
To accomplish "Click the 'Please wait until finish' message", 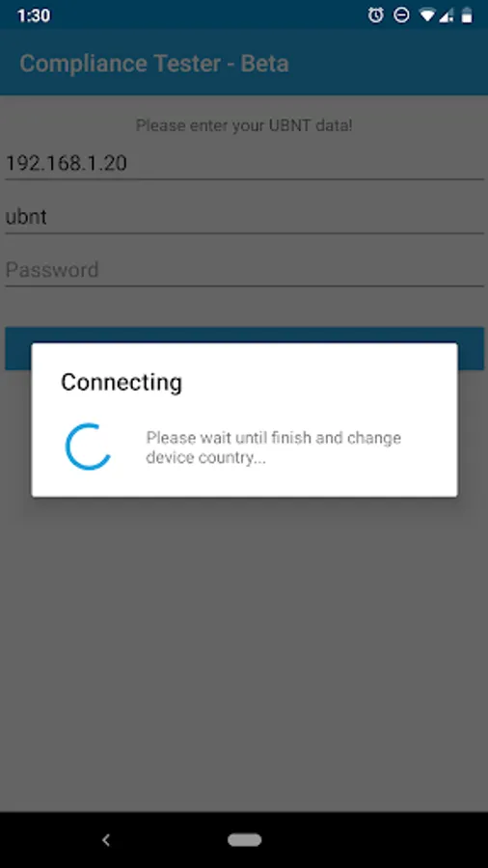I will click(x=273, y=448).
